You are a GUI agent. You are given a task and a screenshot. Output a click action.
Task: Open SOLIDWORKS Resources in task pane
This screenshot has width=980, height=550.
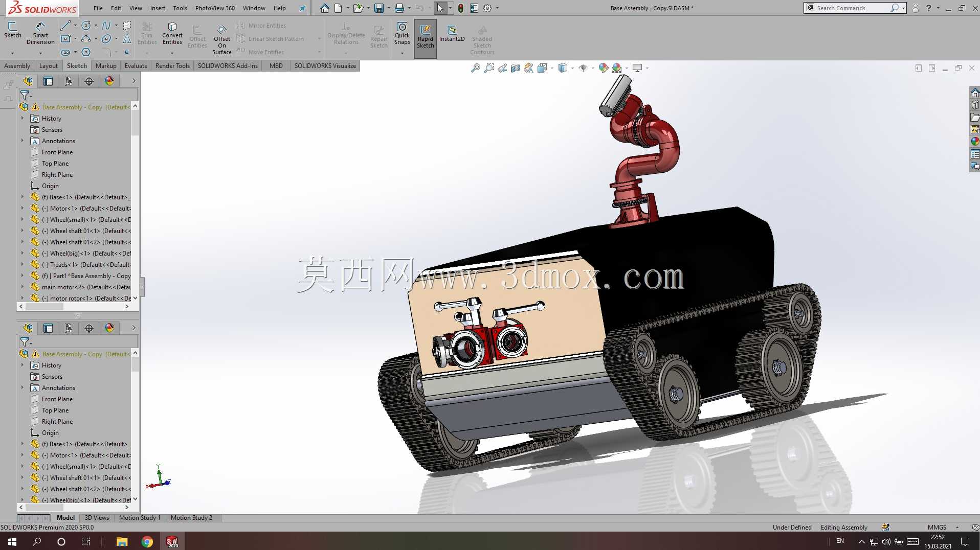pyautogui.click(x=975, y=93)
